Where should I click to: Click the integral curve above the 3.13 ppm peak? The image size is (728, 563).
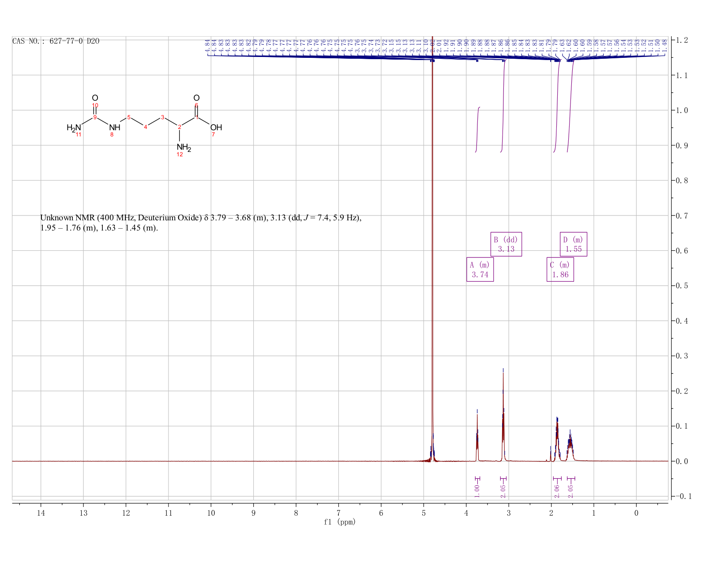point(503,106)
